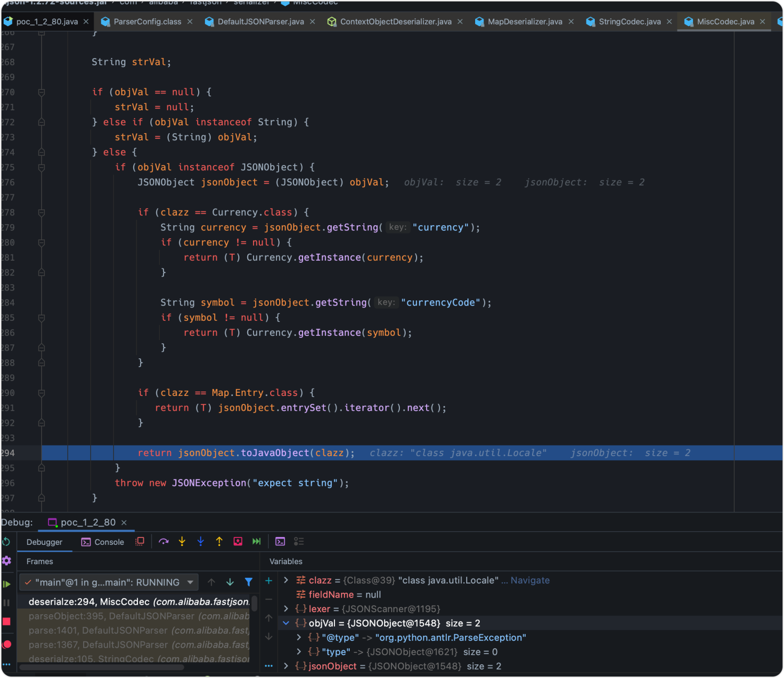The image size is (784, 678).
Task: Select frame parse:1367, DefaultJSONParser
Action: coord(134,645)
